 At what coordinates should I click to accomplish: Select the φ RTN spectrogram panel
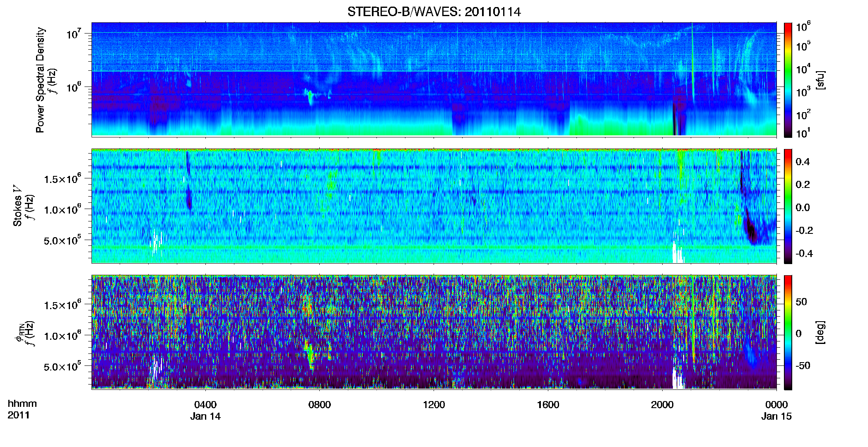pyautogui.click(x=434, y=332)
